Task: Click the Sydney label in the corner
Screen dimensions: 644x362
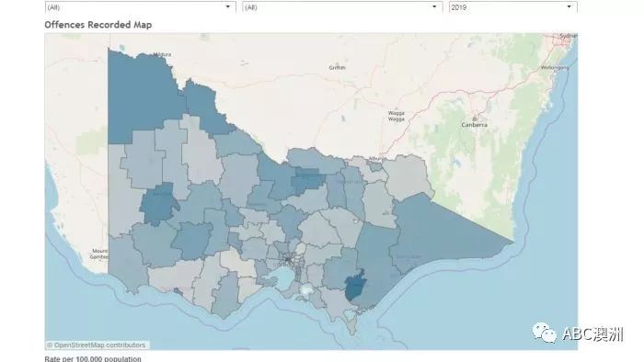Action: pyautogui.click(x=568, y=36)
